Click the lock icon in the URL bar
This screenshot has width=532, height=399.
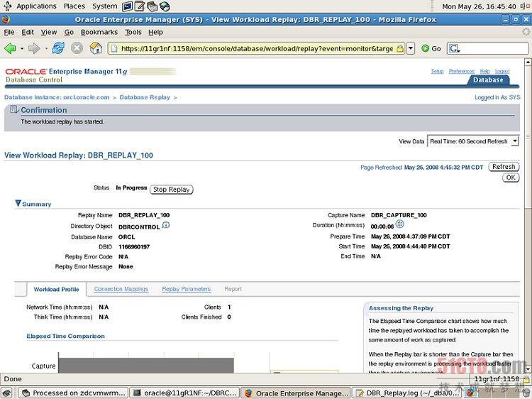point(400,49)
